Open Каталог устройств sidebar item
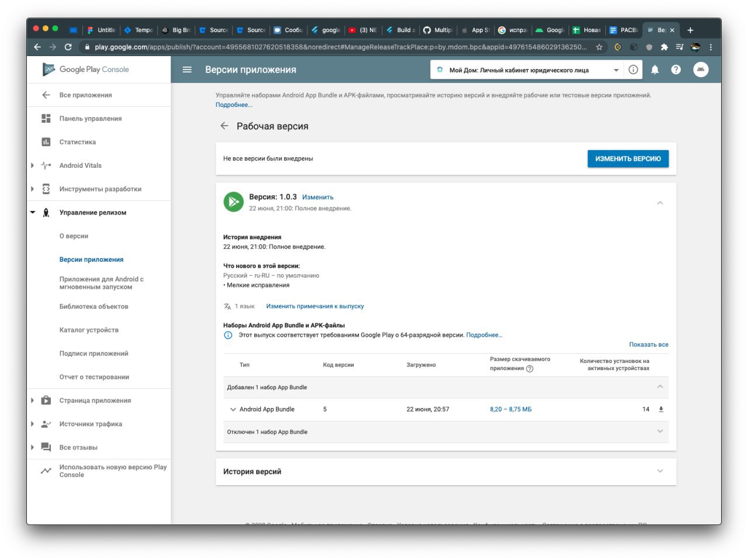The height and width of the screenshot is (560, 748). tap(89, 330)
